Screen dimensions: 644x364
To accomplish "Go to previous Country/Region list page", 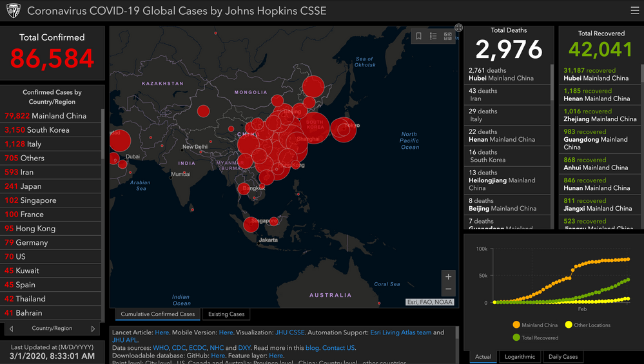I will [x=11, y=329].
